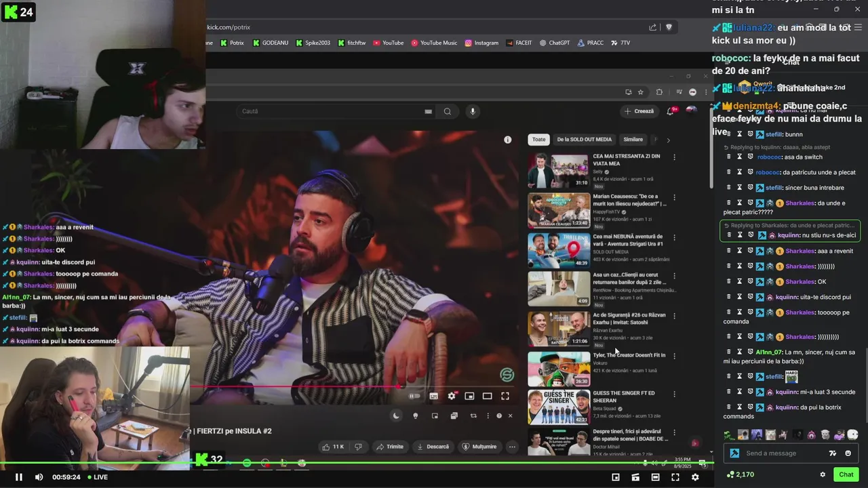868x488 pixels.
Task: Enter YouTube video fullscreen
Action: pos(505,396)
